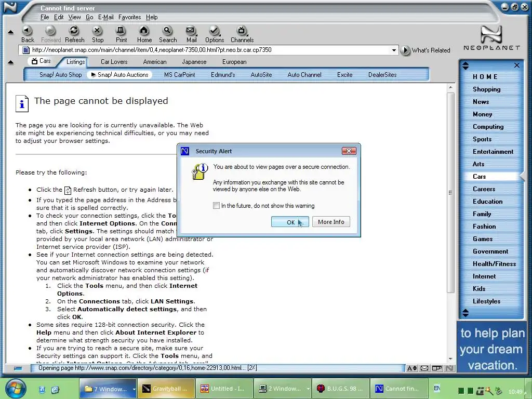532x399 pixels.
Task: Switch to B.U.G.S. 98 taskbar window
Action: pyautogui.click(x=340, y=389)
